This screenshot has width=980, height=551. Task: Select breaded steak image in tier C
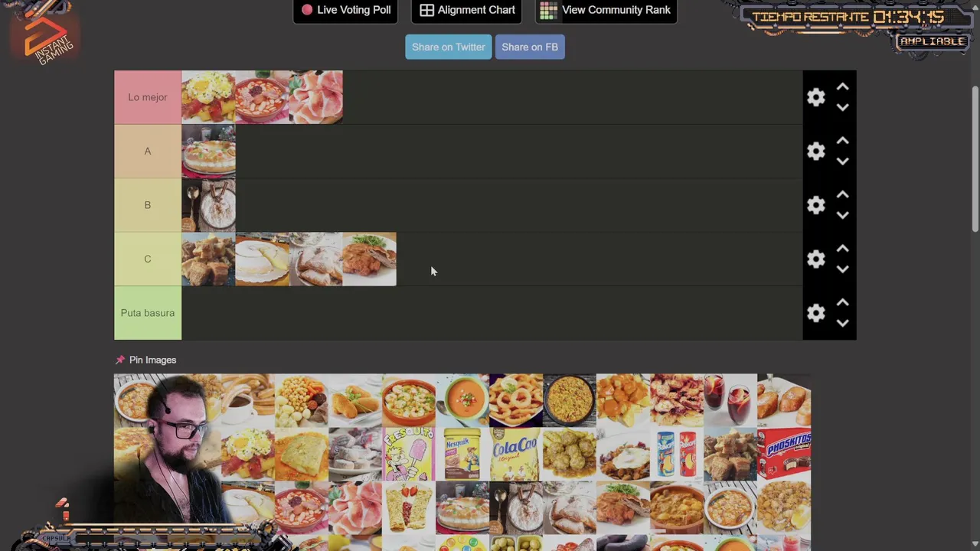(x=369, y=259)
